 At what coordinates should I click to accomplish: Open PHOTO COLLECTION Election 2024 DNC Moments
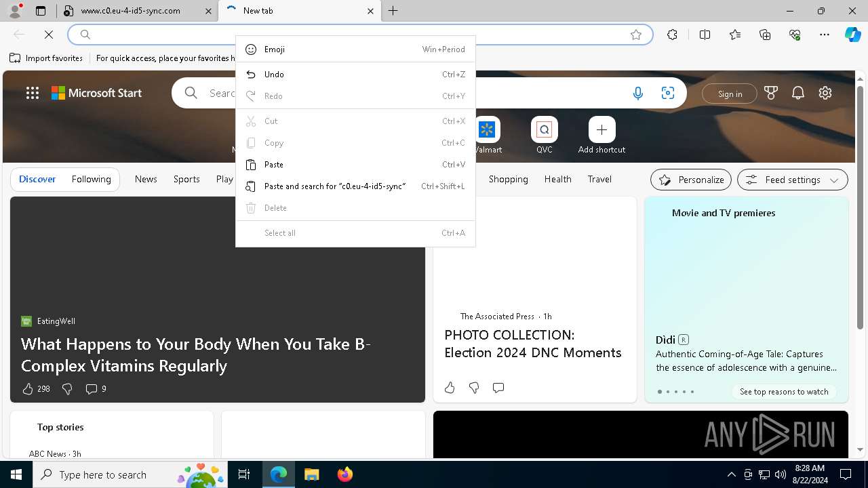(533, 344)
